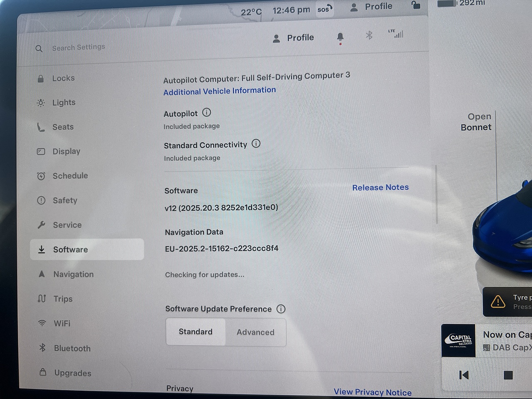Open the Schedule settings menu
Viewport: 532px width, 399px height.
[70, 176]
